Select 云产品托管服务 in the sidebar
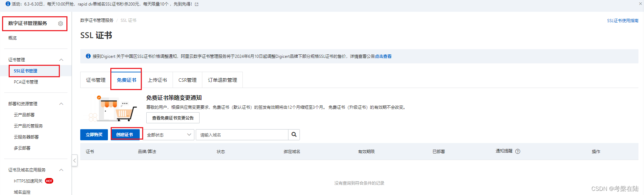The height and width of the screenshot is (195, 644). [x=28, y=126]
